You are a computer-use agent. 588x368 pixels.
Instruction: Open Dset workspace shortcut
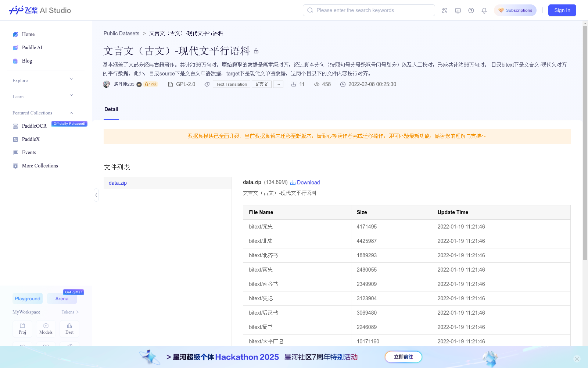pos(69,329)
